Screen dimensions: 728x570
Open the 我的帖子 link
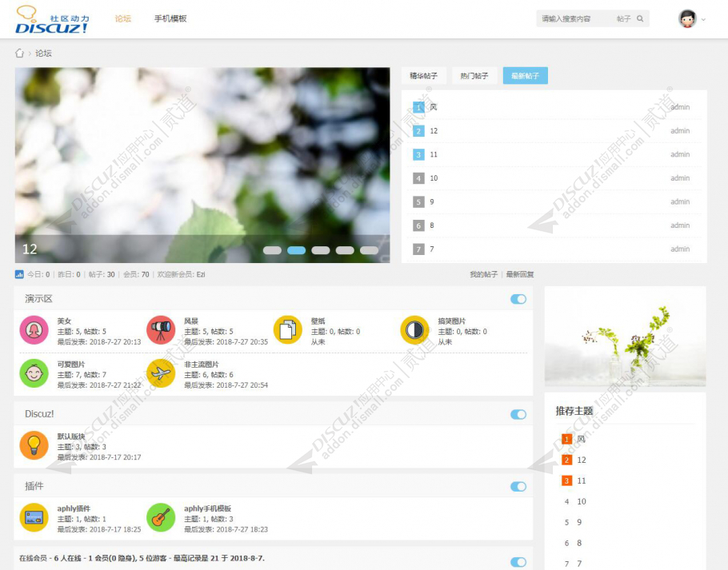[483, 274]
